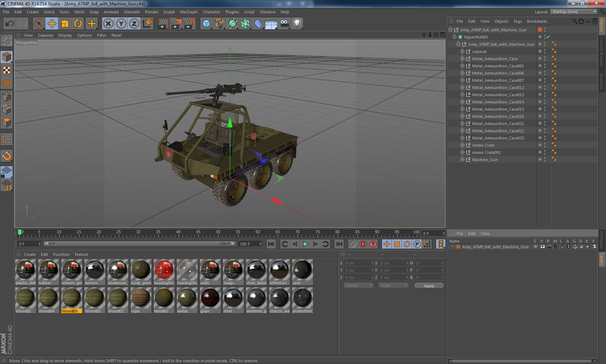Click the Apply coordinates button
Viewport: 606px width, 364px height.
pyautogui.click(x=429, y=285)
